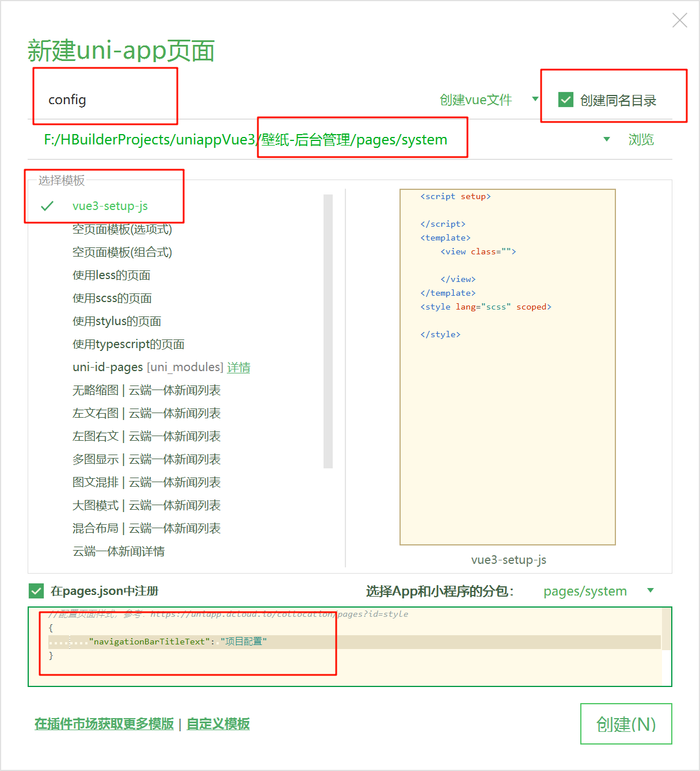Select the vue3-setup-js template

pos(110,206)
